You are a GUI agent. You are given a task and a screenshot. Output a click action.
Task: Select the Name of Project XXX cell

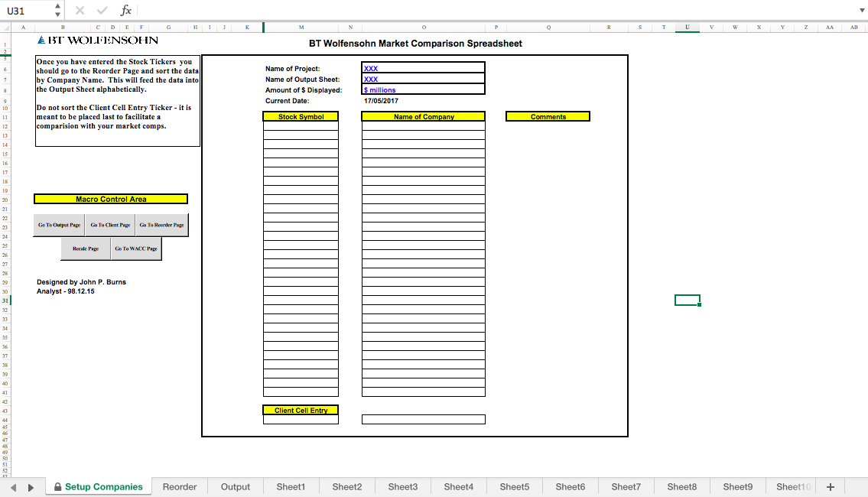(424, 68)
